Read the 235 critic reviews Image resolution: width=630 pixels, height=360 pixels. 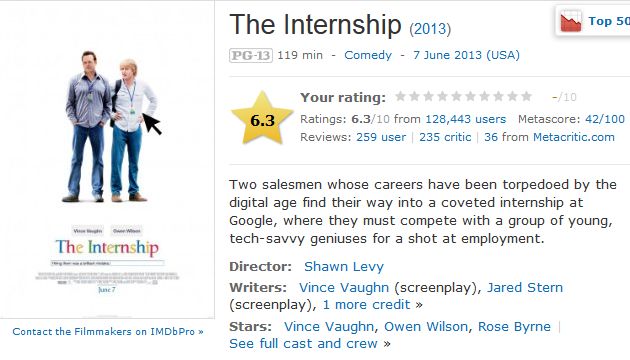[445, 137]
